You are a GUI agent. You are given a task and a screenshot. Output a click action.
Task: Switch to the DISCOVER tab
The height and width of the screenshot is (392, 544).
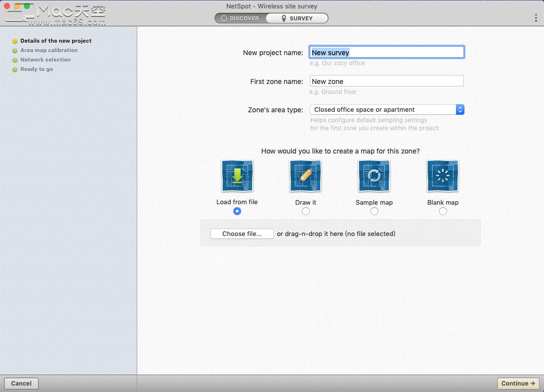pos(241,18)
